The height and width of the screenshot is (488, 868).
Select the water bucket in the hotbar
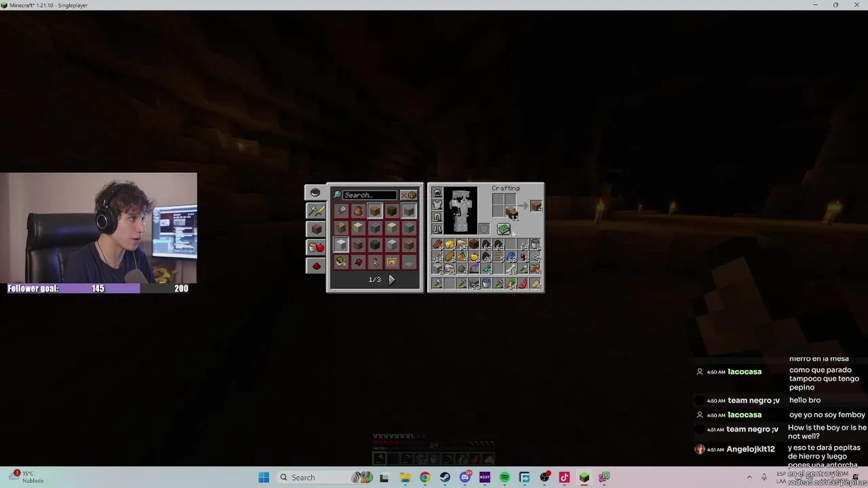(x=486, y=283)
